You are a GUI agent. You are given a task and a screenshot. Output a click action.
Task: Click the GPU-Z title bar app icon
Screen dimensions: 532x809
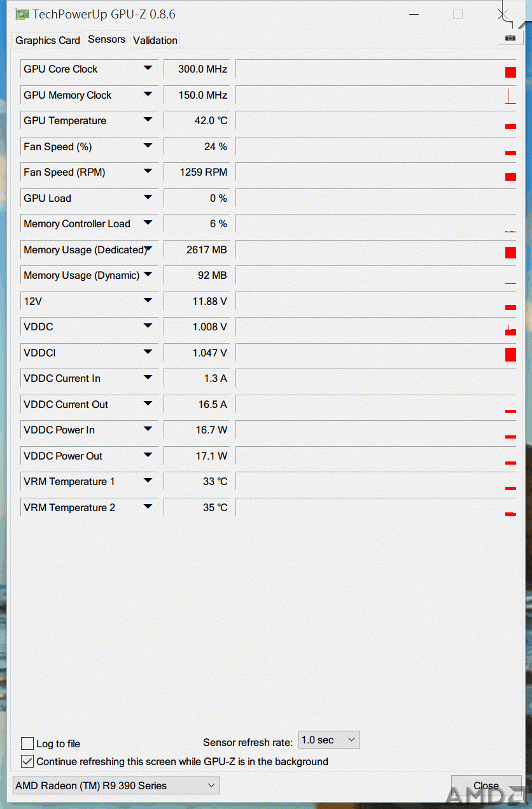point(22,13)
